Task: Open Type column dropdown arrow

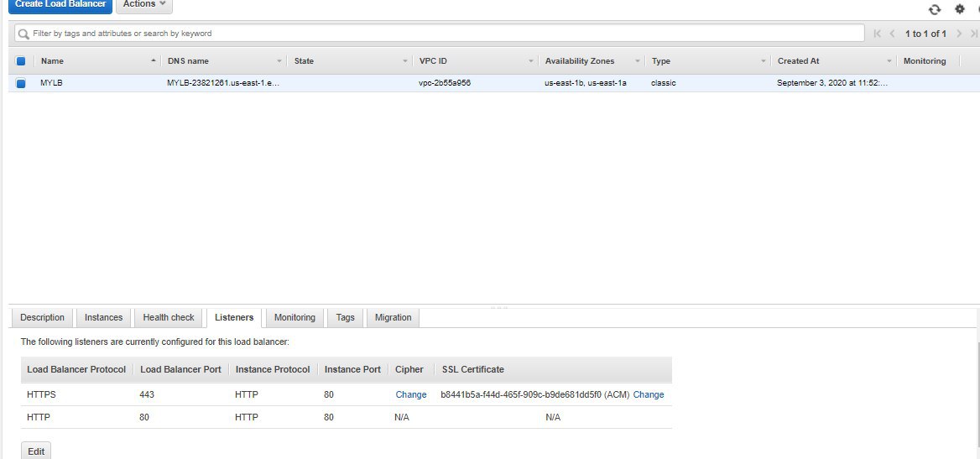Action: (764, 61)
